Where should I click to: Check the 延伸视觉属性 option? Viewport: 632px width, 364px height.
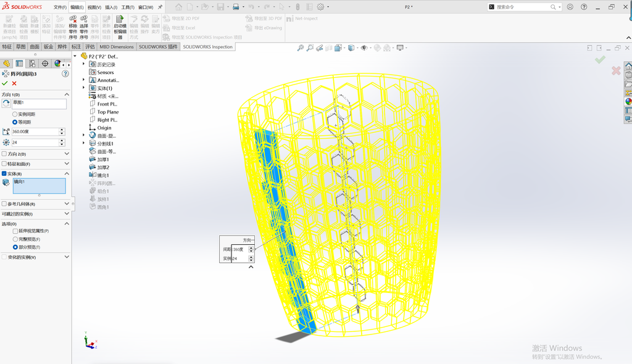pos(15,231)
